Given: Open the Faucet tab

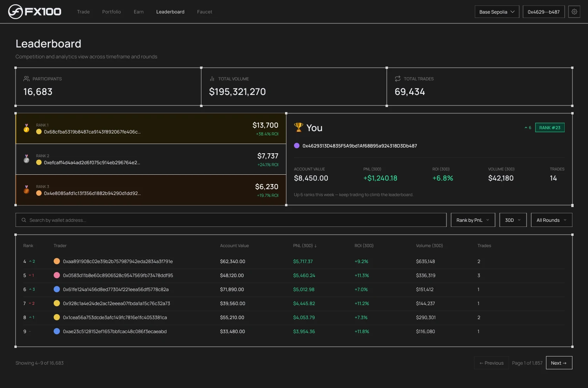Looking at the screenshot, I should coord(205,12).
